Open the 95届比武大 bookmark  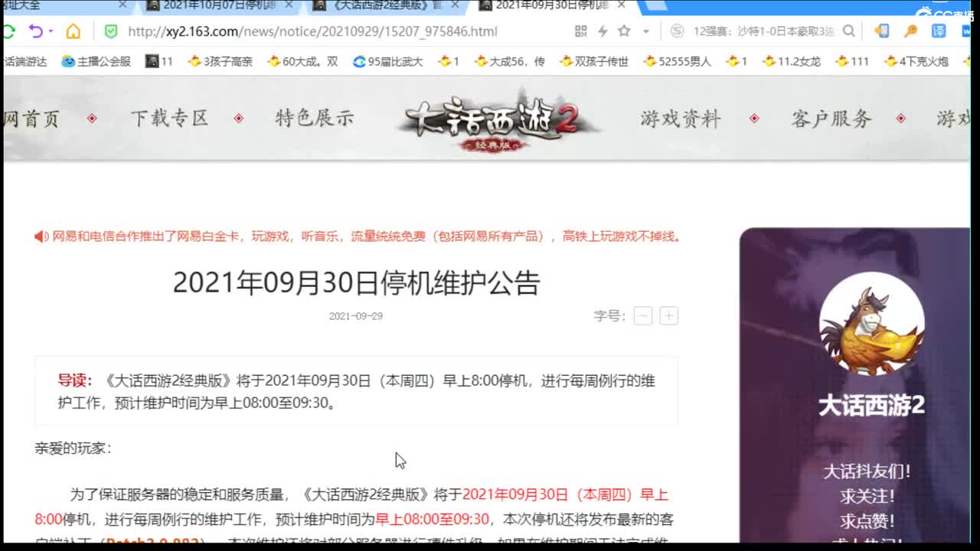click(387, 61)
